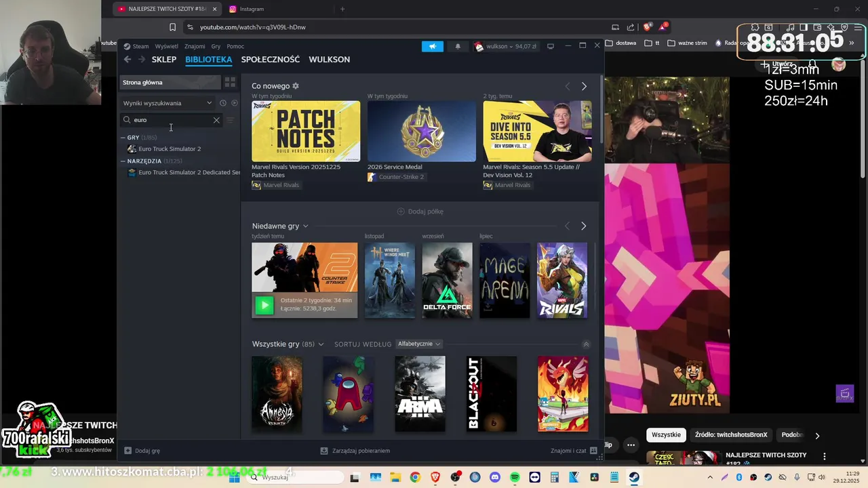
Task: Open the Marvel Rivals Patch Notes thumbnail
Action: point(306,131)
